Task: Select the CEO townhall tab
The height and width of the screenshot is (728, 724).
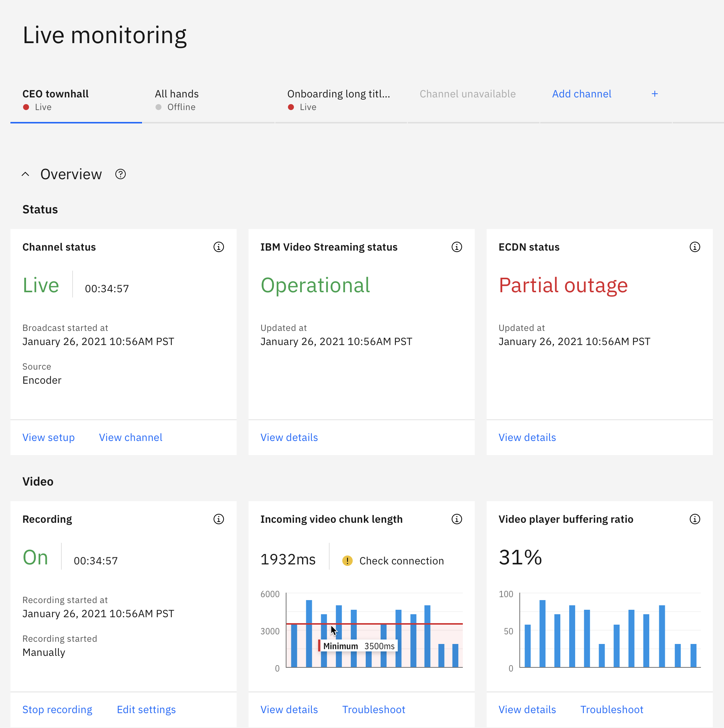Action: click(76, 100)
